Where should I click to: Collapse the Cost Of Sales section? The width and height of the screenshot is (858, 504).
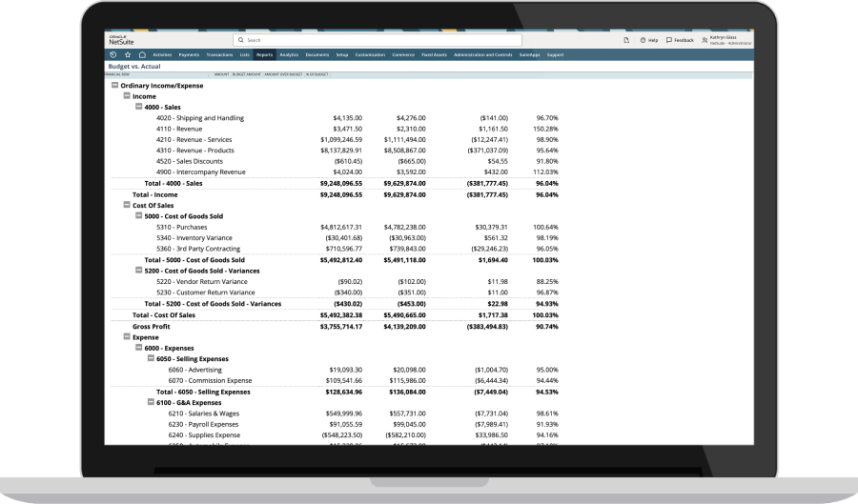click(126, 205)
